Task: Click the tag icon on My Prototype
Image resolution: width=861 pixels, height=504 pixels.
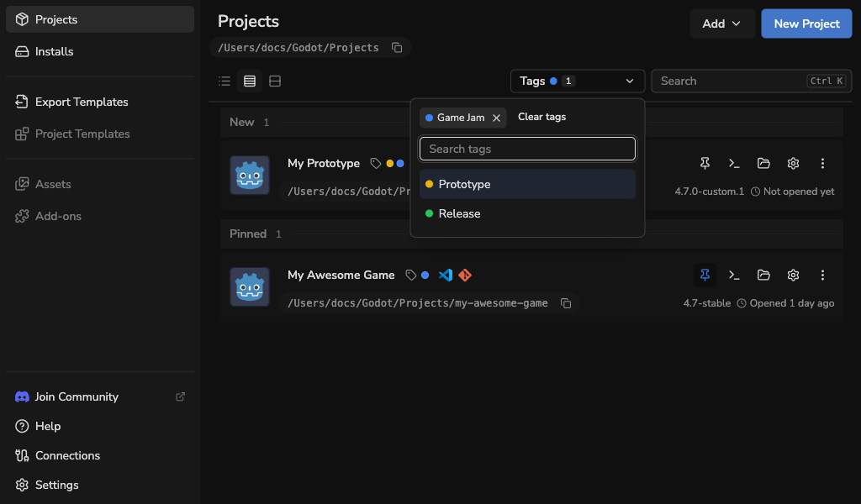Action: pyautogui.click(x=376, y=164)
